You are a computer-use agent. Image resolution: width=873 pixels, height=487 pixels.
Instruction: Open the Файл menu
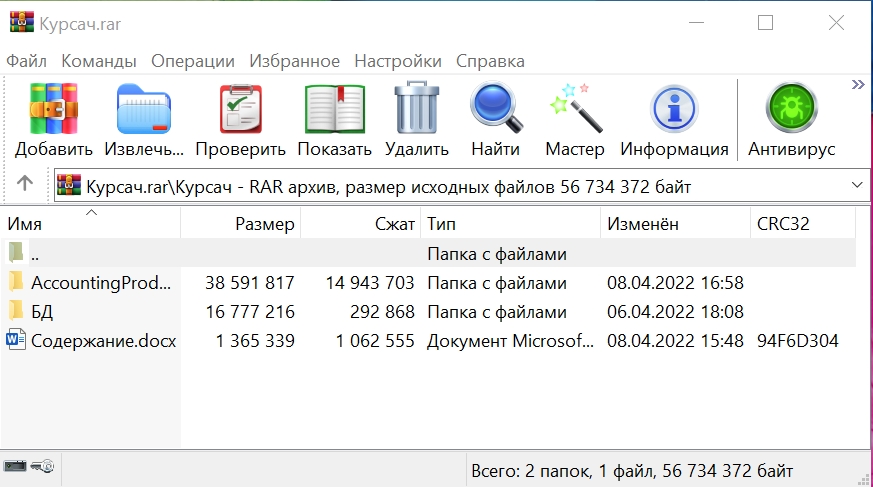pos(27,60)
